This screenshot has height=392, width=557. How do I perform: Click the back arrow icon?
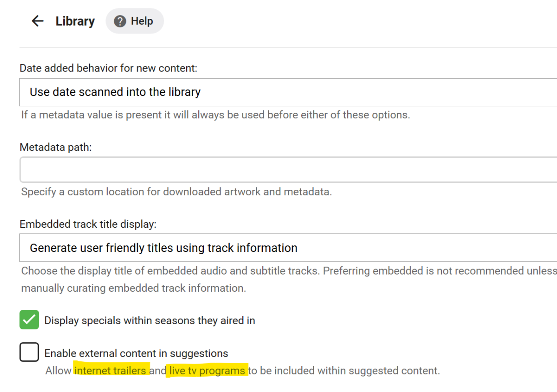pos(37,21)
